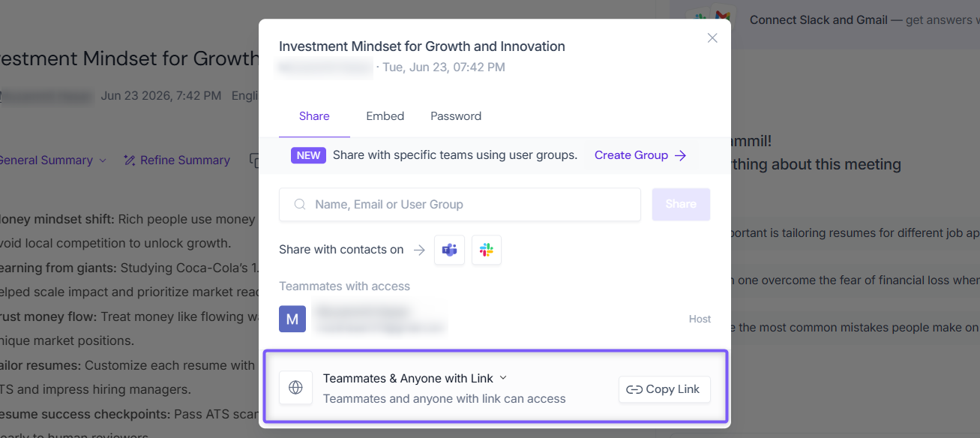The width and height of the screenshot is (980, 438).
Task: Open the General Summary dropdown
Action: 52,160
